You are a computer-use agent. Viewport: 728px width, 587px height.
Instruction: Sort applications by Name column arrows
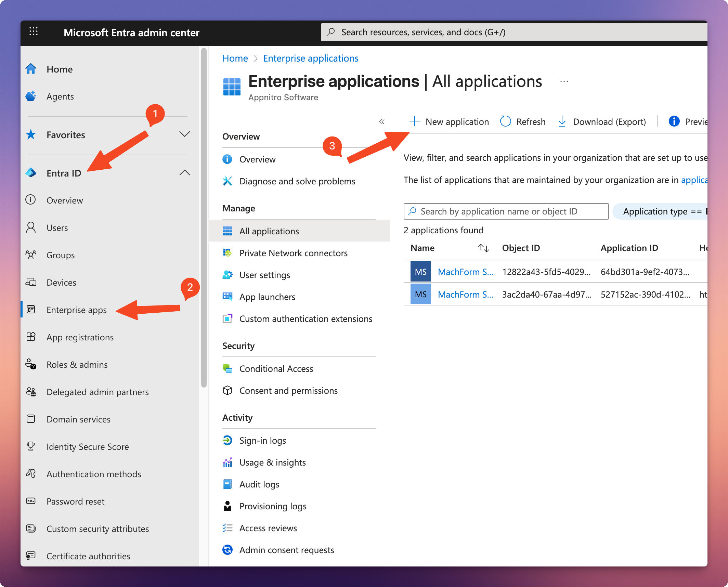click(483, 248)
